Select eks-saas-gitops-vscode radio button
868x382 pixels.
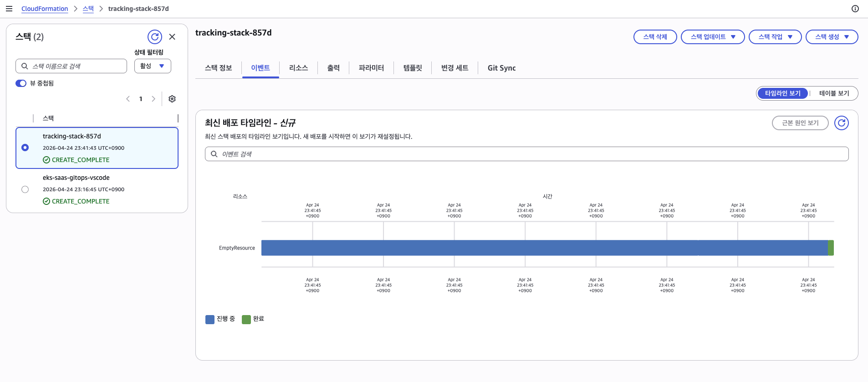[25, 189]
